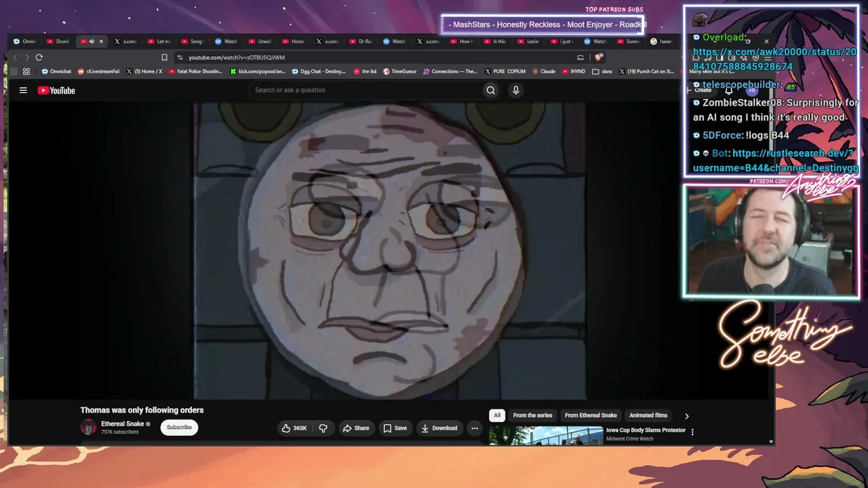Open the kick.com/popout bookmark

258,71
